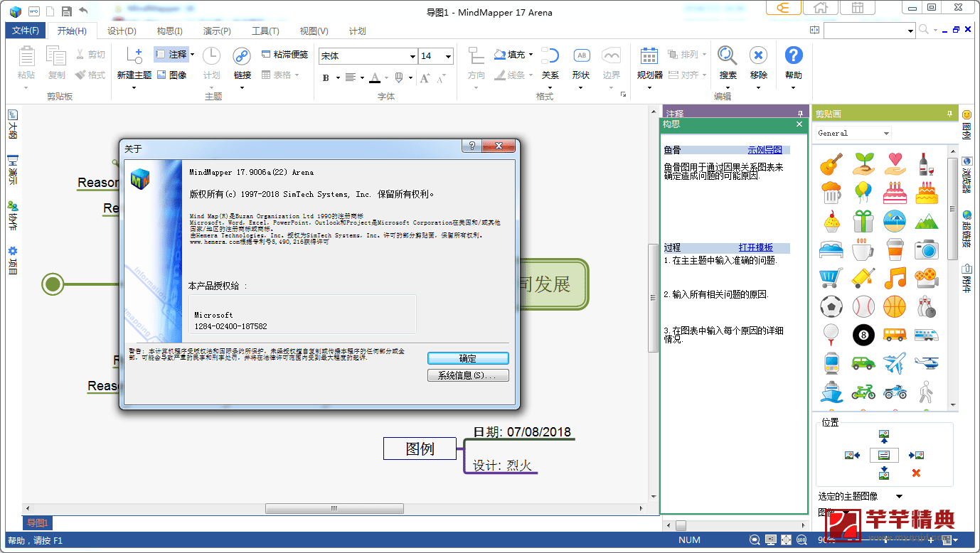Click the 填充 fill color bucket
The width and height of the screenshot is (980, 553).
click(499, 54)
